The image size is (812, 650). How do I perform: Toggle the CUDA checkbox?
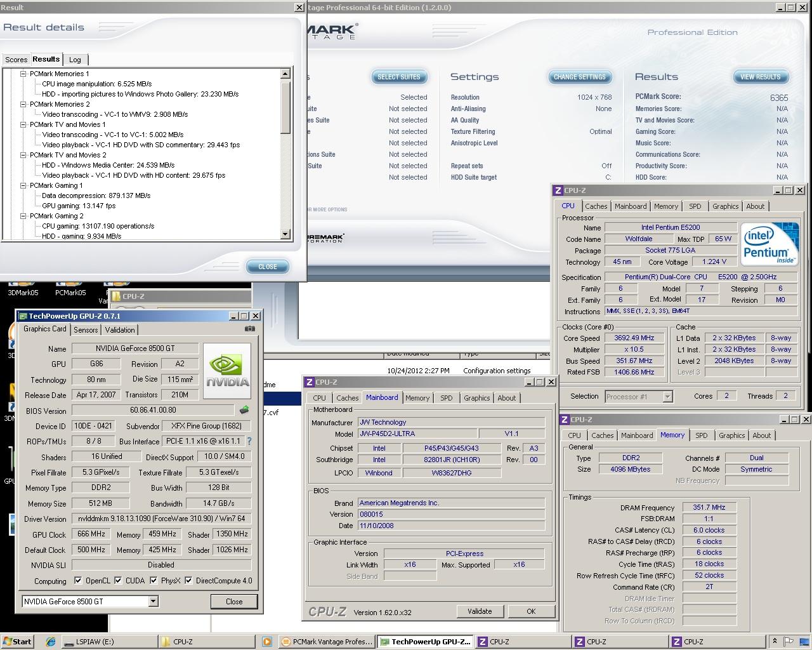point(118,580)
